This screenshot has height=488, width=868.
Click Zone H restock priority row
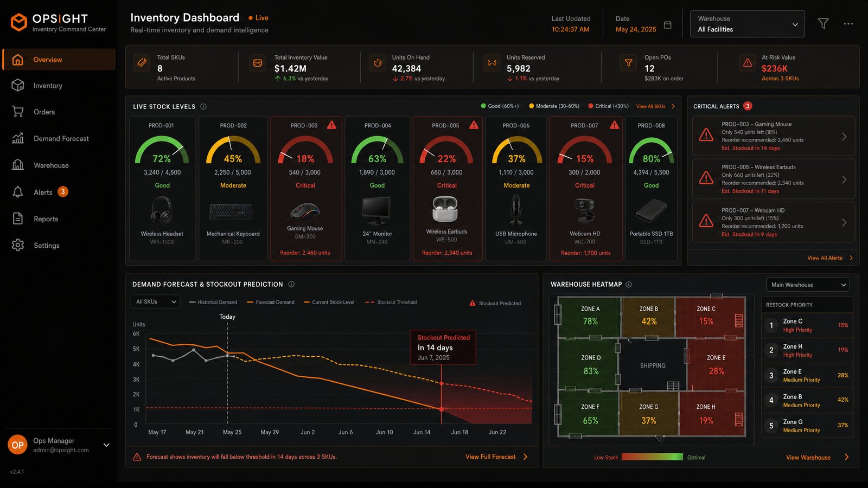[x=807, y=350]
